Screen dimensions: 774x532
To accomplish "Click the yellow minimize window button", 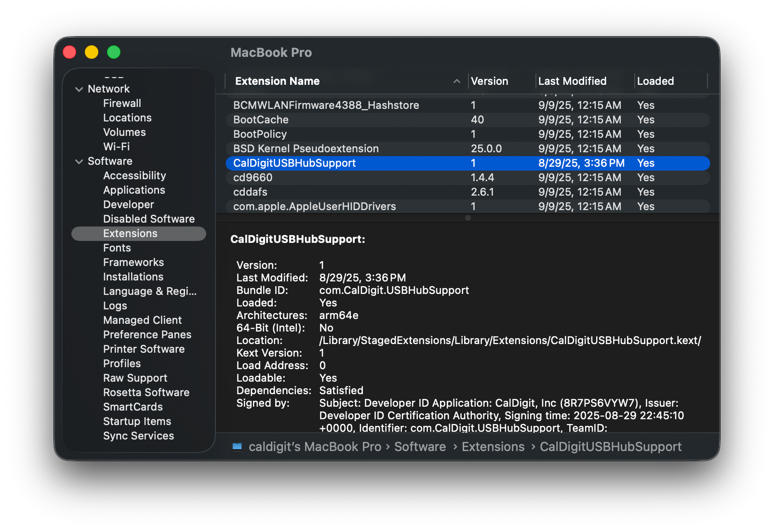I will click(92, 52).
